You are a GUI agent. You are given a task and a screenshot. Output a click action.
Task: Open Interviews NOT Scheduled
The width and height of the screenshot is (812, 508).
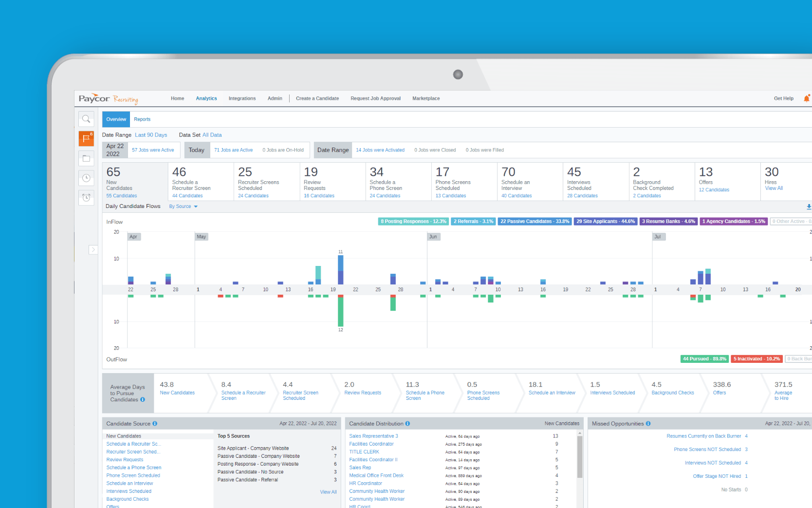pos(713,463)
